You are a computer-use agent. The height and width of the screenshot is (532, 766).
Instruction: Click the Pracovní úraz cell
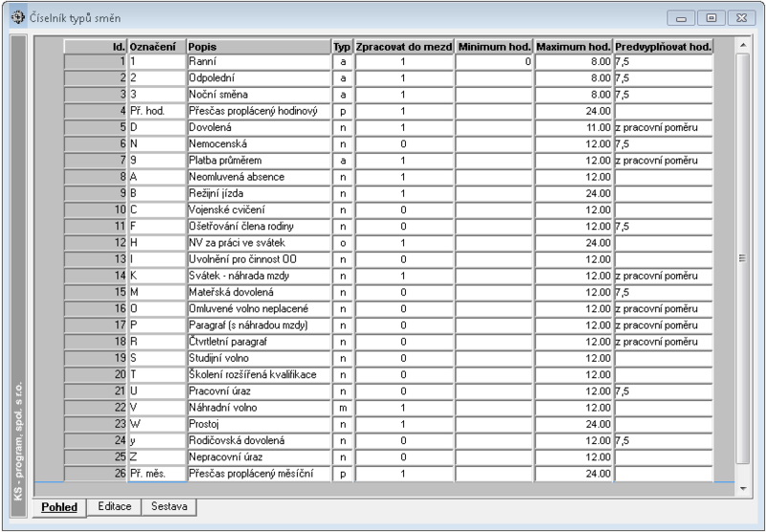point(259,391)
